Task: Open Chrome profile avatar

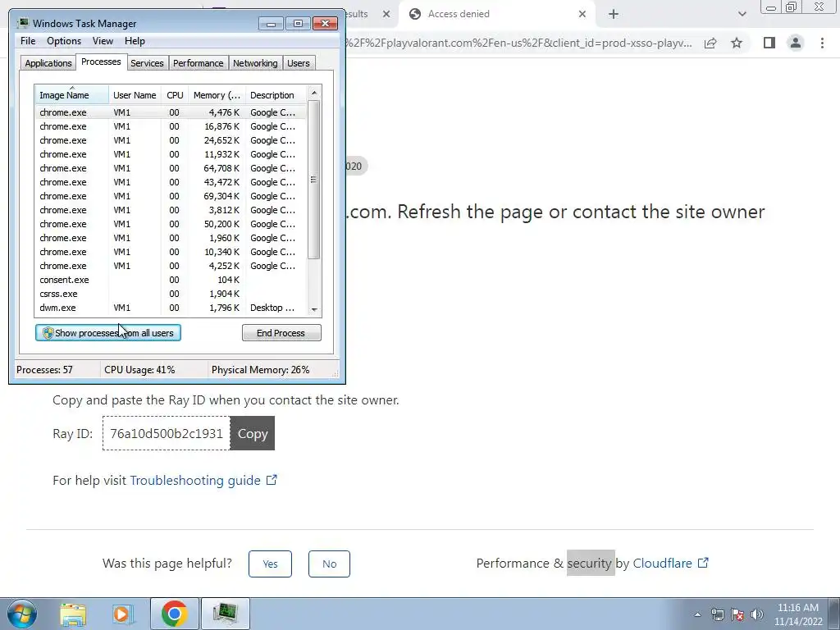Action: [x=796, y=43]
